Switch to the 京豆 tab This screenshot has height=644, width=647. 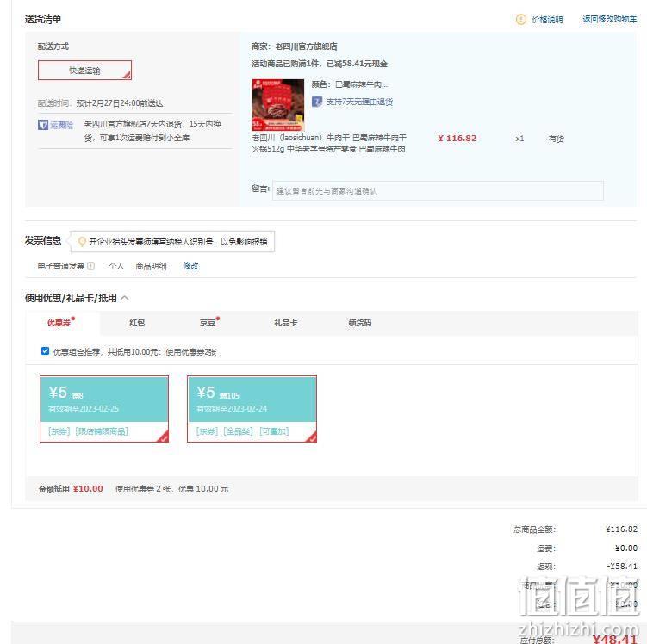(208, 323)
